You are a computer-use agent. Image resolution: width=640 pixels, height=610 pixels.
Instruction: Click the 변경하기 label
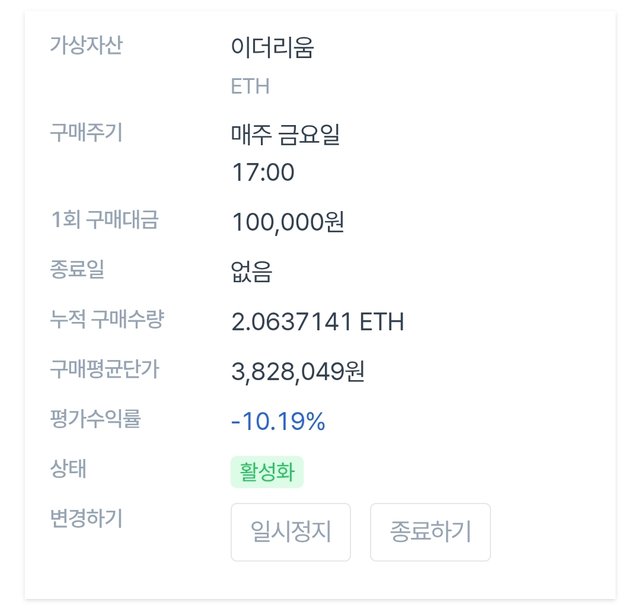86,518
